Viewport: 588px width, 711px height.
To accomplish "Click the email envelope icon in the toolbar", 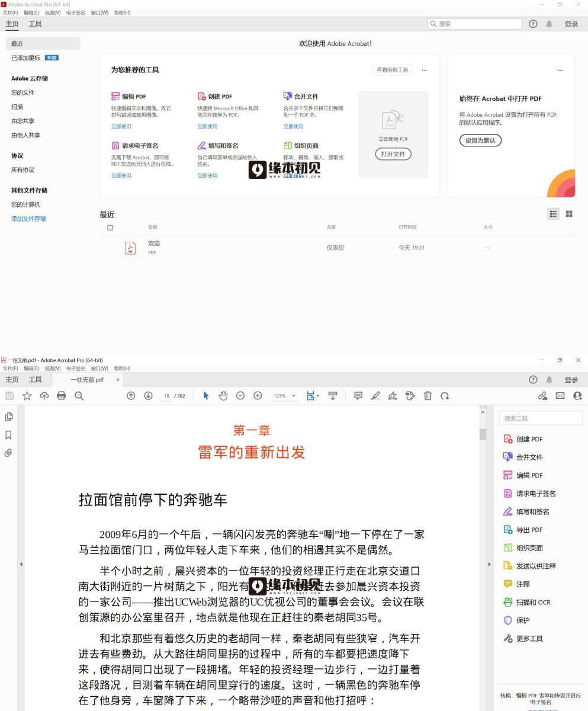I will [x=560, y=396].
